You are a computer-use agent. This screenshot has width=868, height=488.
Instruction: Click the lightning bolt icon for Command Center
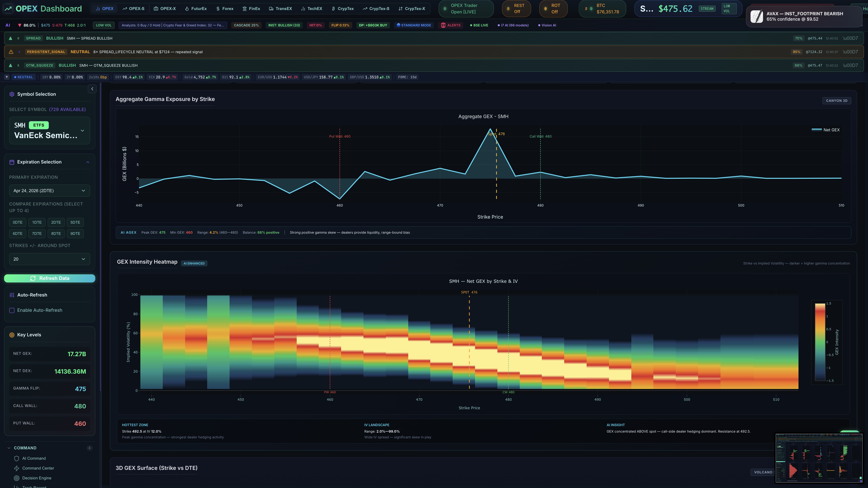(16, 468)
